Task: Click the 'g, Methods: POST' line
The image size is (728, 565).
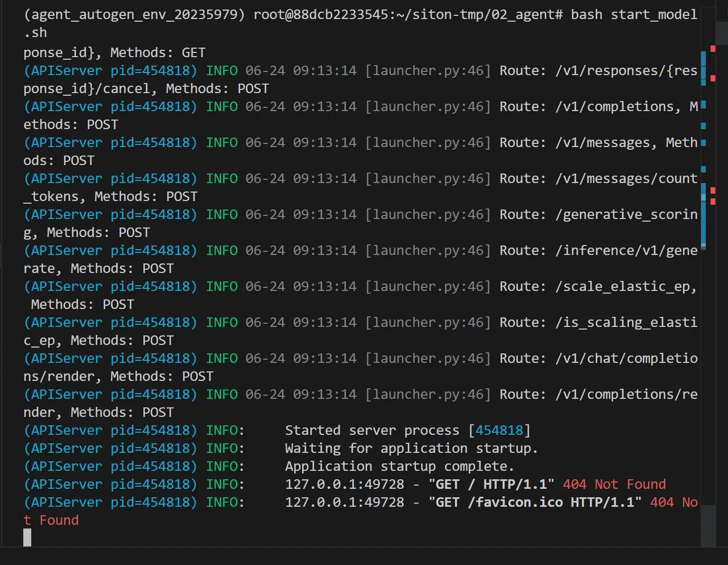Action: [x=87, y=232]
